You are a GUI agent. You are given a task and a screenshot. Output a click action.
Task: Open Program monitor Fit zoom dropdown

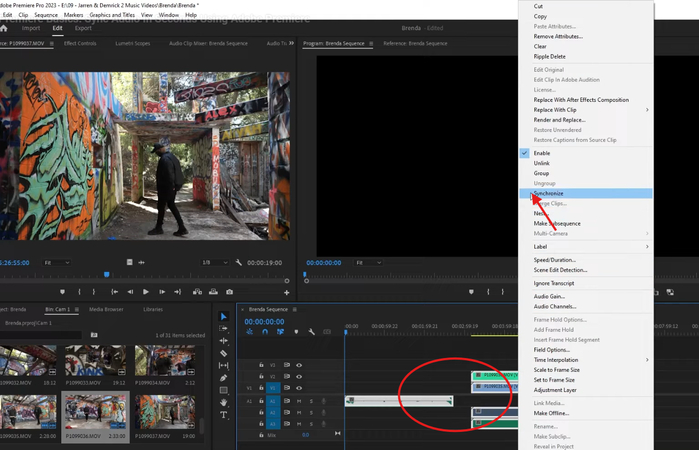pyautogui.click(x=368, y=263)
